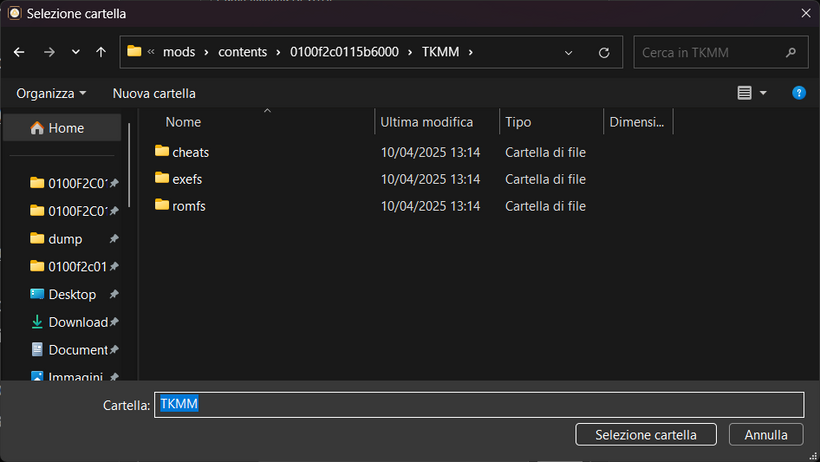The image size is (820, 462).
Task: Click the green Download arrow icon
Action: (37, 322)
